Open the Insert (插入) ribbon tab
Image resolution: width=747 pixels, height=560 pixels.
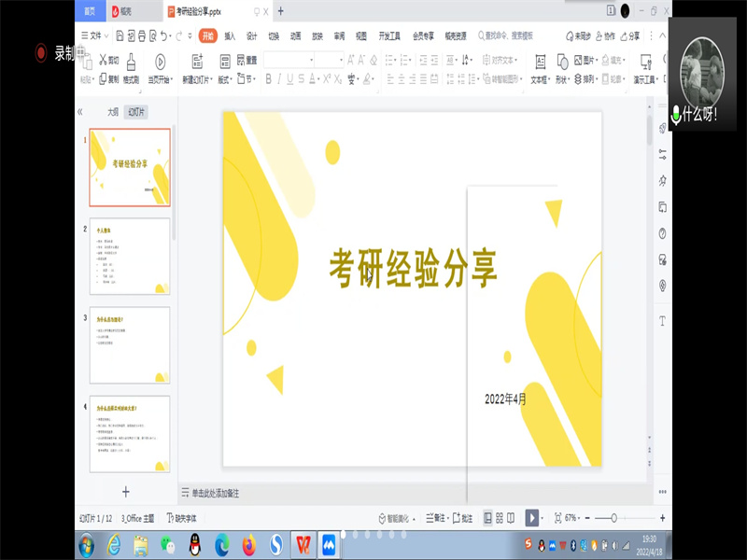(x=230, y=35)
